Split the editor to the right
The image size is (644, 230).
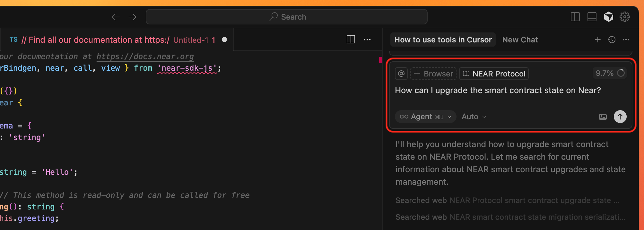point(351,40)
